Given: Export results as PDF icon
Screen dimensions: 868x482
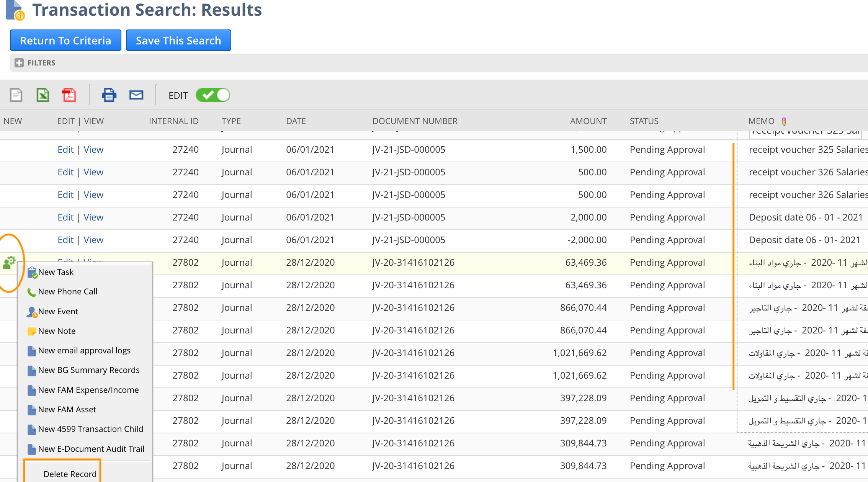Looking at the screenshot, I should pos(69,95).
